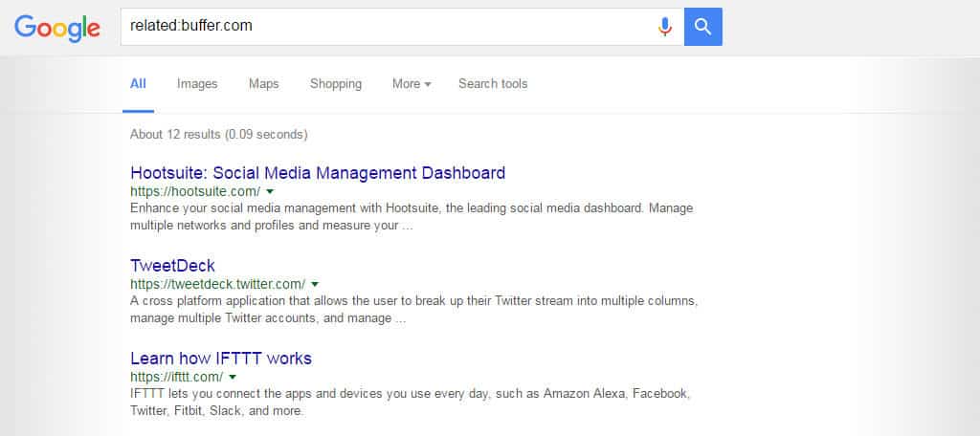Click the TweetDeck description snippet
Image resolution: width=980 pixels, height=436 pixels.
pyautogui.click(x=413, y=310)
